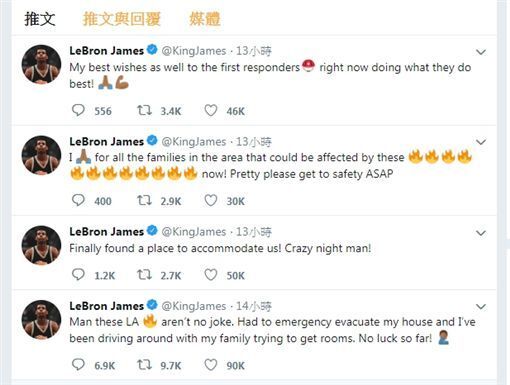The width and height of the screenshot is (510, 385).
Task: Retweet the tweet with 9.7K retweets
Action: pyautogui.click(x=144, y=365)
